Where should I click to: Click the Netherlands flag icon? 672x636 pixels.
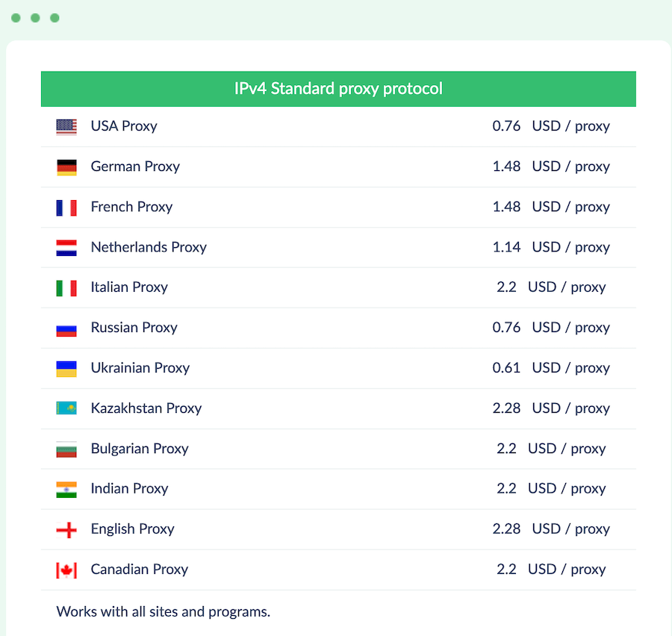66,248
